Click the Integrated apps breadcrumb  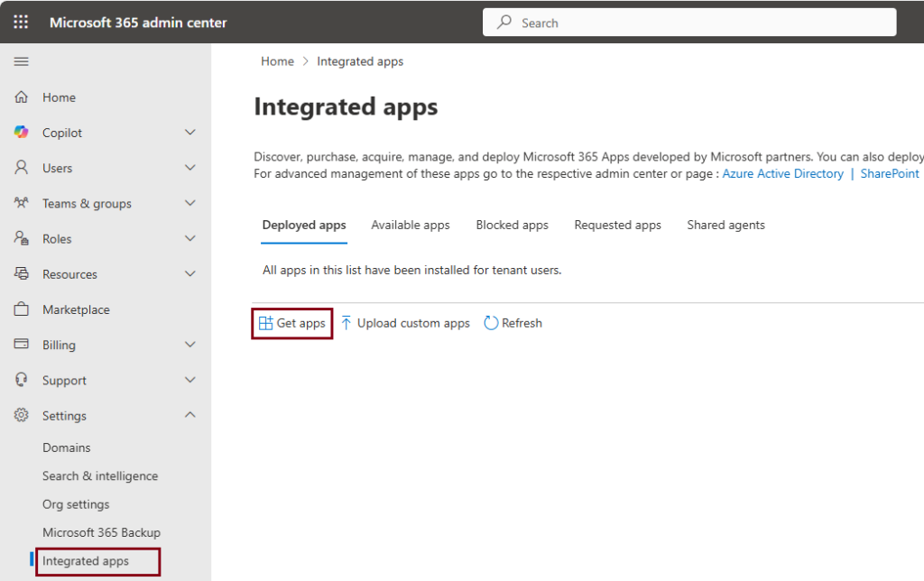coord(360,61)
